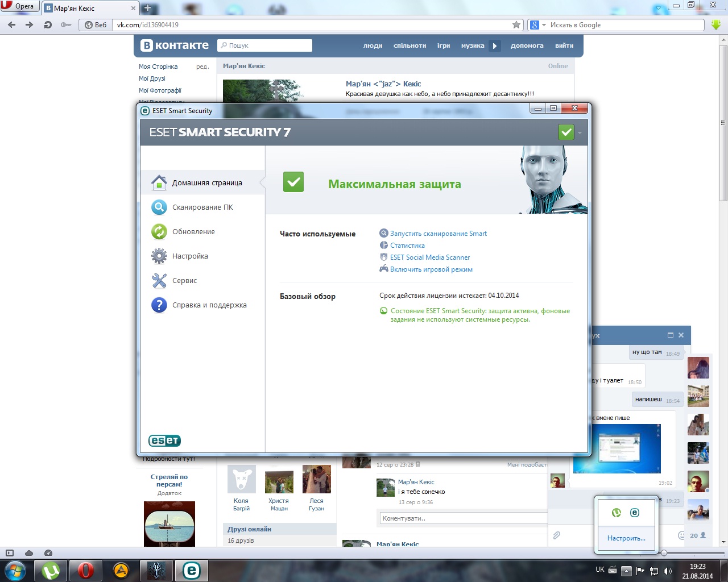The image size is (728, 582).
Task: Click the Opera address bar
Action: click(x=313, y=25)
